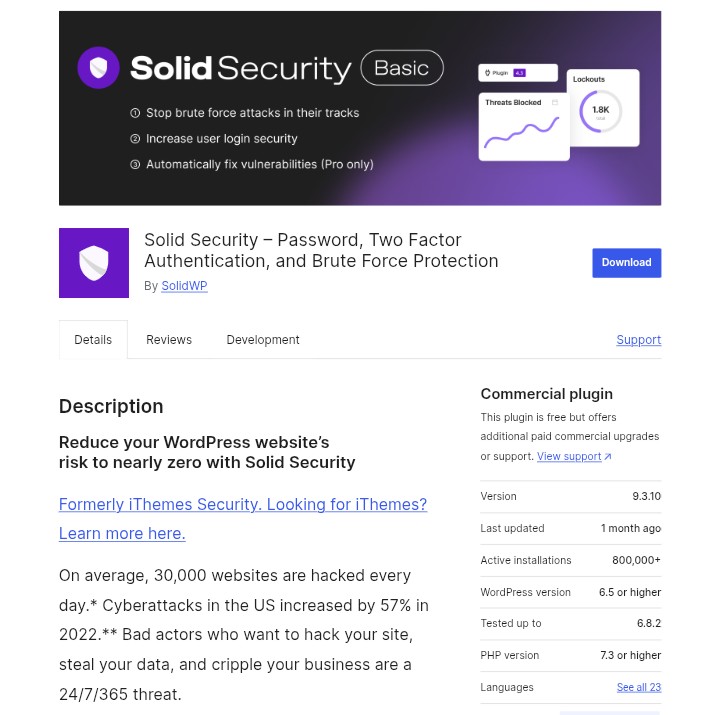Click the purple Solid Security plugin icon
Viewport: 720px width, 715px height.
coord(94,263)
